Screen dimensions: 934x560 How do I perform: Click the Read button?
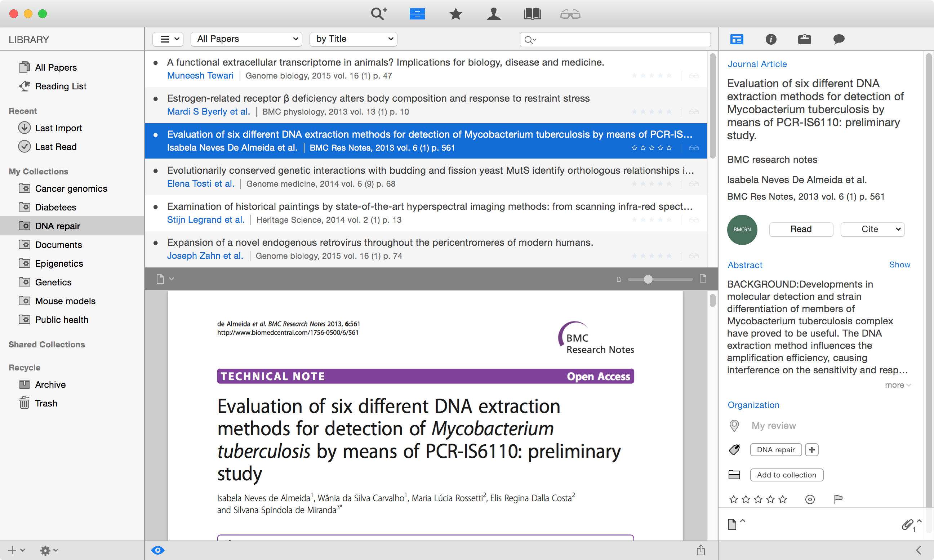click(801, 229)
